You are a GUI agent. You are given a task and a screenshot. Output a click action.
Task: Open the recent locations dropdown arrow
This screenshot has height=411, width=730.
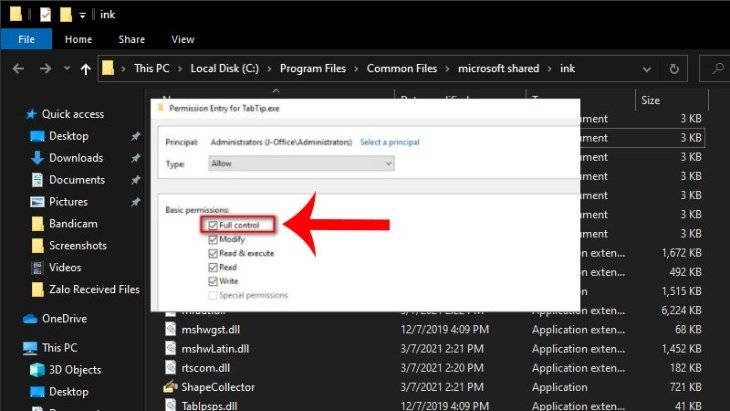coord(67,68)
